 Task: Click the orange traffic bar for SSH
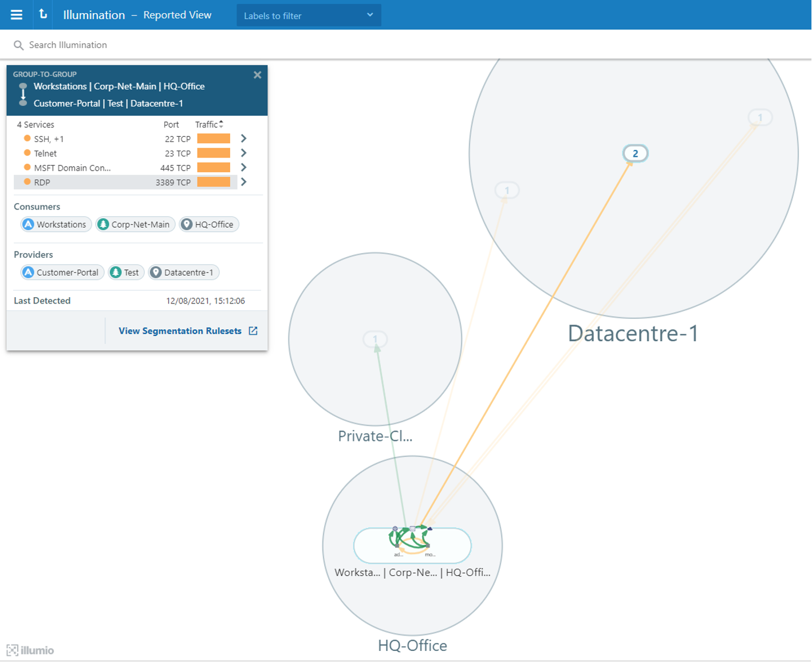(214, 139)
